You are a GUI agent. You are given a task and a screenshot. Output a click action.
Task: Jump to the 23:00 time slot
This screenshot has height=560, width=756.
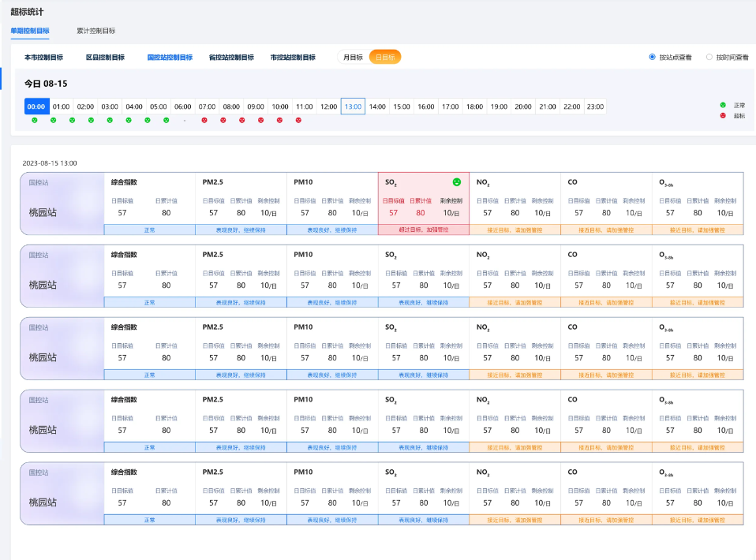coord(595,106)
